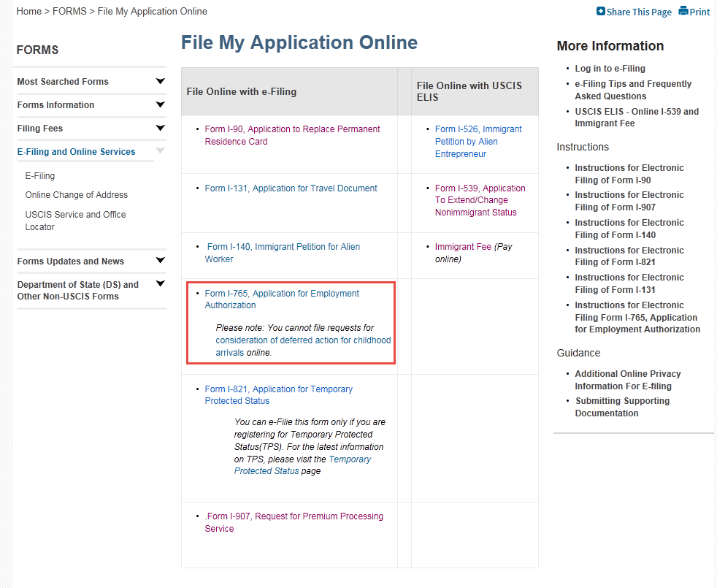Open E-Filing in the sidebar menu

click(40, 176)
